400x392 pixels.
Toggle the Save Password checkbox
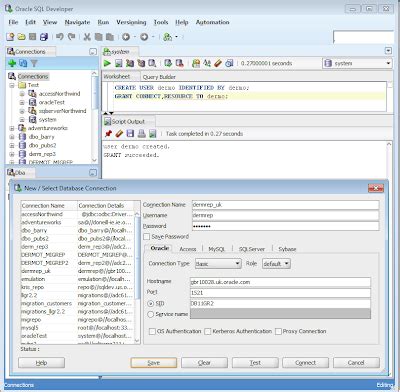coord(147,237)
